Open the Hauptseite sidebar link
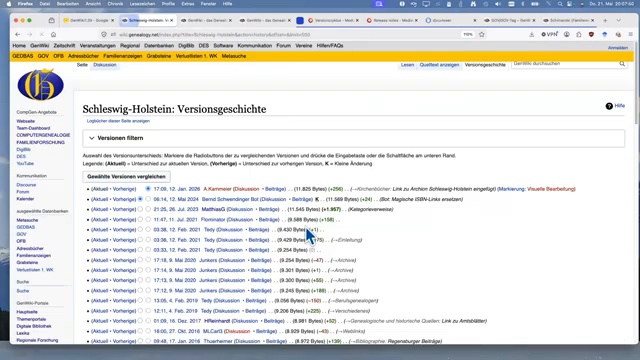This screenshot has height=360, width=640. (27, 312)
